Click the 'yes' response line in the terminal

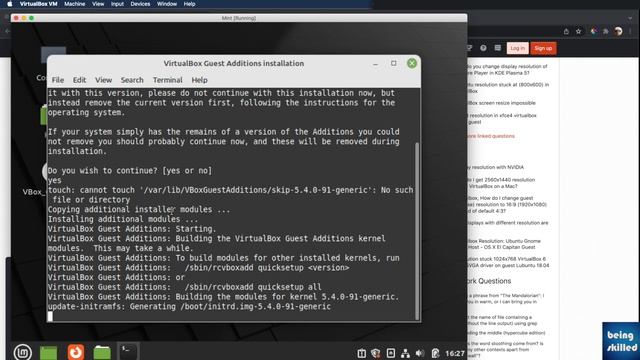click(x=55, y=180)
